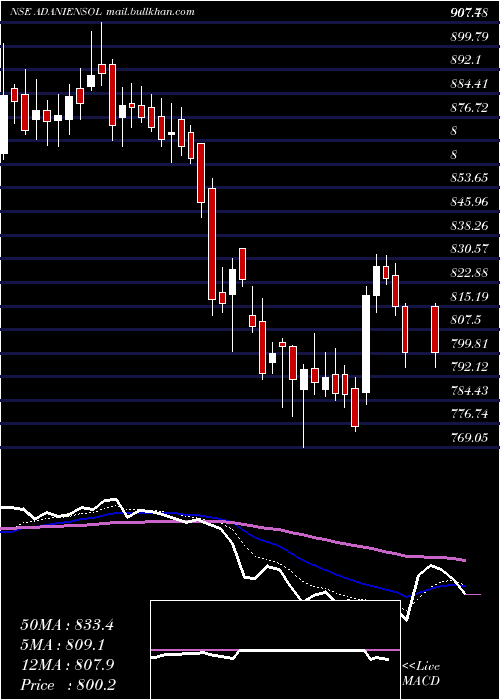Click the 50MA : 833.4 readout
The height and width of the screenshot is (700, 500).
67,625
